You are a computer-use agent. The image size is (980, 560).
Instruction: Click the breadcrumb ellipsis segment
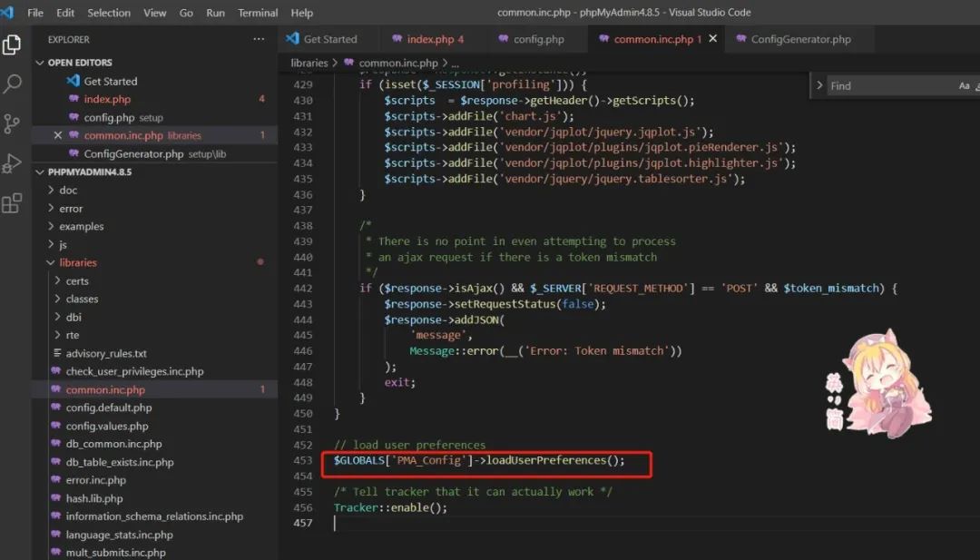click(455, 64)
